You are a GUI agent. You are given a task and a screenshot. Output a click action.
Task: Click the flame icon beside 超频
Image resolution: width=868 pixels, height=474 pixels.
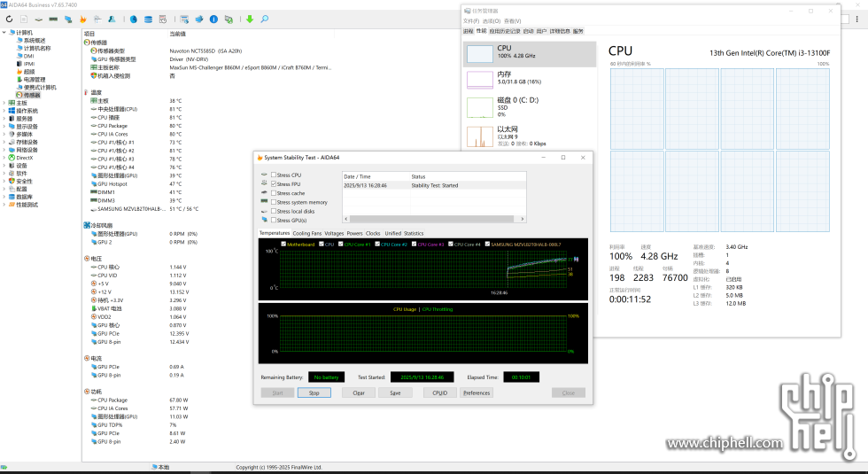click(x=19, y=72)
